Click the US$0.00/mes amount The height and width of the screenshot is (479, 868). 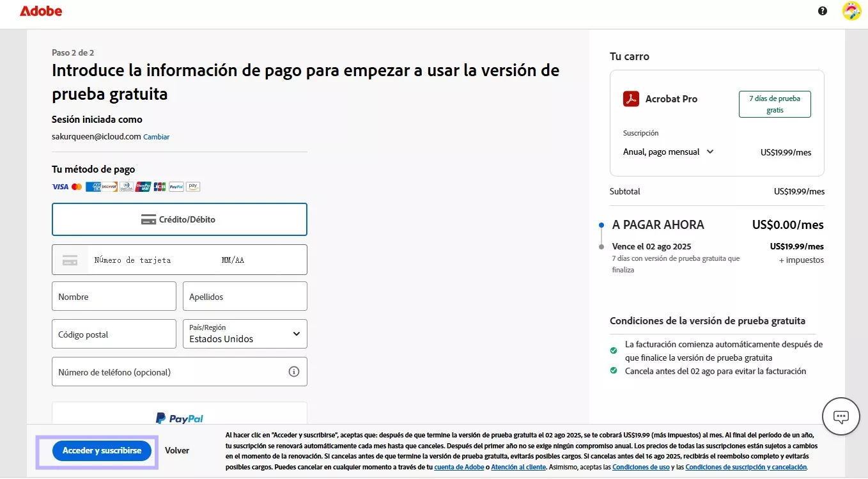pos(788,224)
